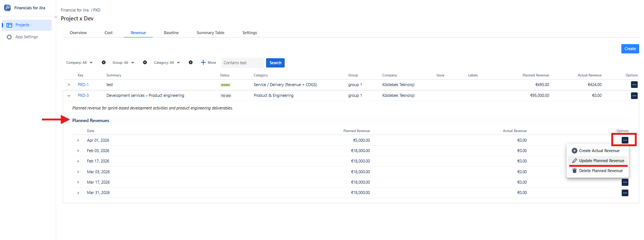Clear the Category filter with its X icon
Screen dimensions: 644x240
[191, 62]
